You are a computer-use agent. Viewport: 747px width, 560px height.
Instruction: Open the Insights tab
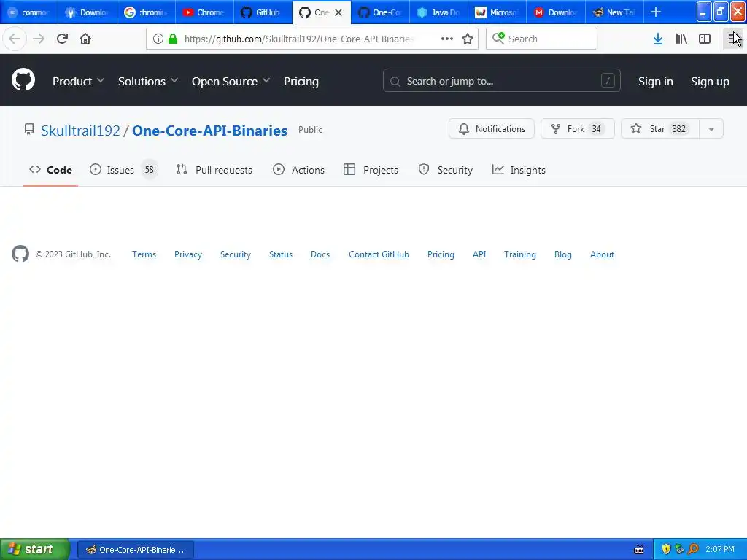[x=519, y=169]
